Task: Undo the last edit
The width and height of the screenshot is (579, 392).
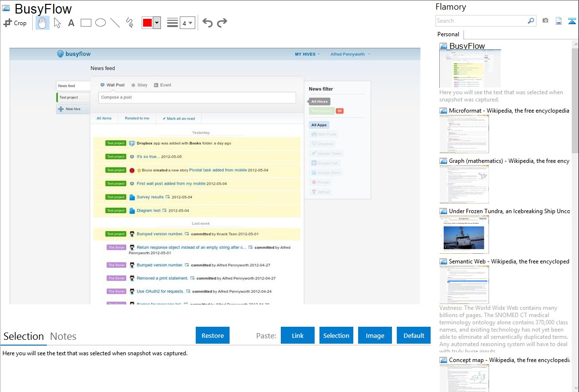Action: click(207, 23)
